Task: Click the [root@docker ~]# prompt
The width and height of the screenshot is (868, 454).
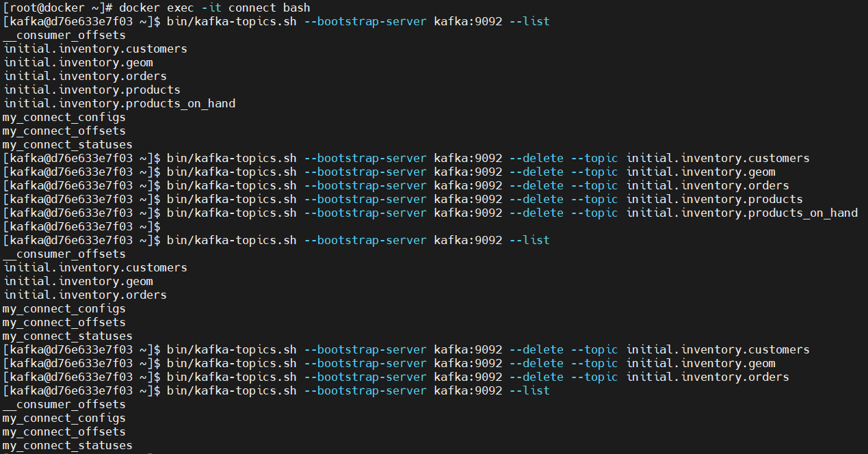Action: (57, 8)
